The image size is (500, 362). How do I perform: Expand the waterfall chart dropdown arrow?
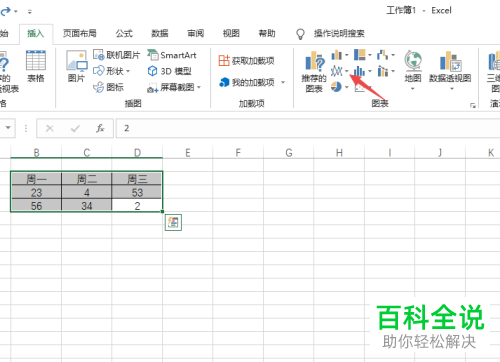tap(393, 55)
